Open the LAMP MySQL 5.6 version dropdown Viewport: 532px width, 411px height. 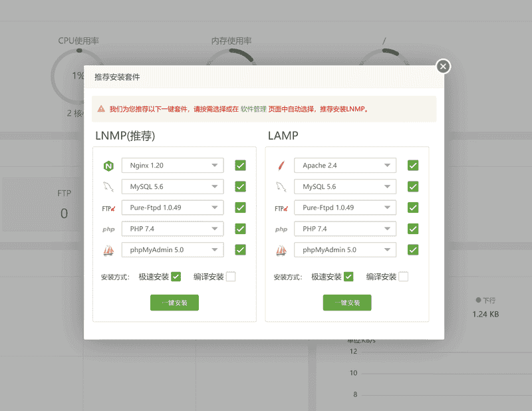[345, 186]
